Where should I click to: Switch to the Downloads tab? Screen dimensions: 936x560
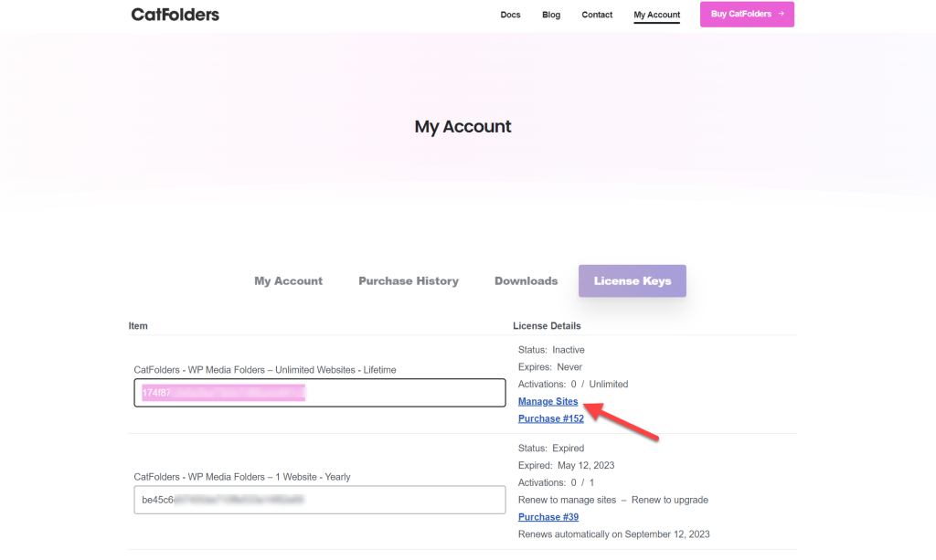tap(526, 280)
